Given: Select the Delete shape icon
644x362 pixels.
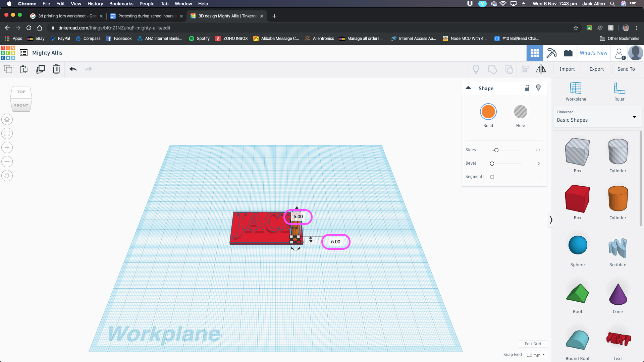Looking at the screenshot, I should pos(56,69).
